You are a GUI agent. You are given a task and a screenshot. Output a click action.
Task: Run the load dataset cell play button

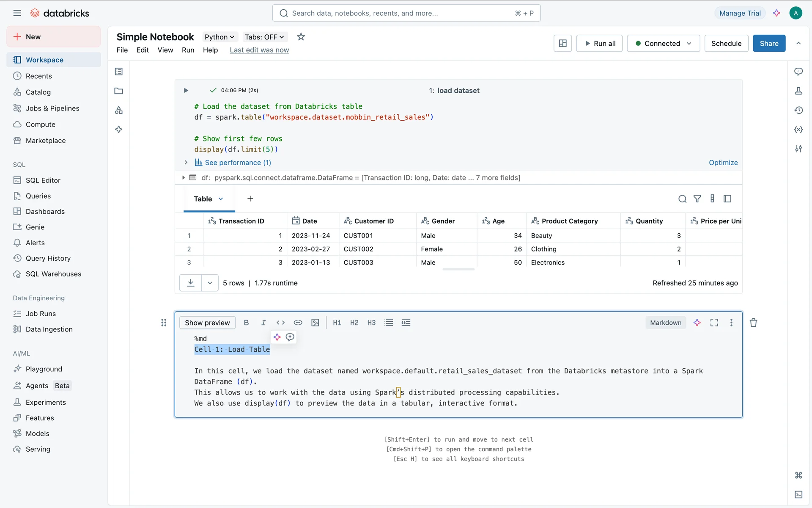pos(186,90)
